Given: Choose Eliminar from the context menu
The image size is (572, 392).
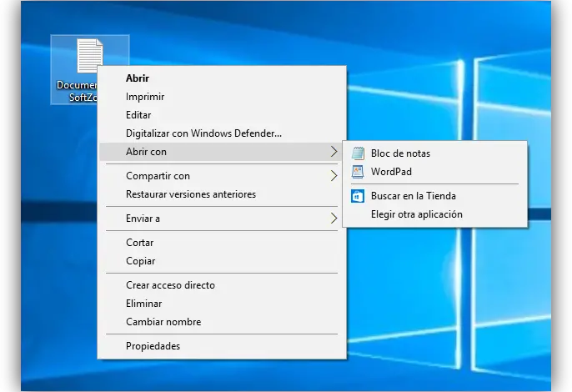Looking at the screenshot, I should pyautogui.click(x=222, y=304).
